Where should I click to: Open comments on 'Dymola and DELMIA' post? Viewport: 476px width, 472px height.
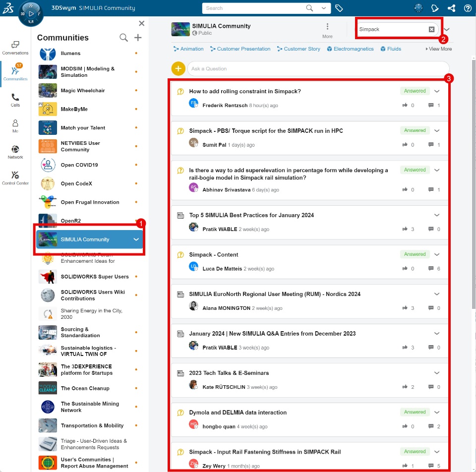pos(431,426)
